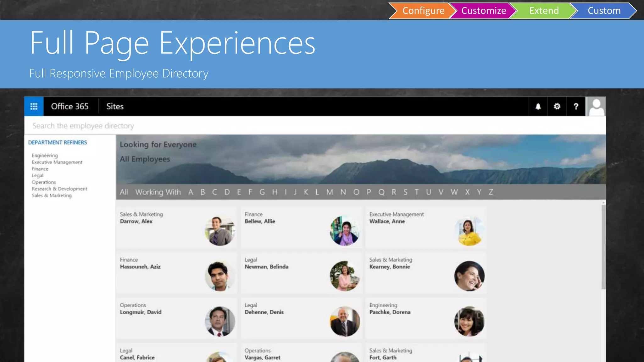Open the notifications bell
The width and height of the screenshot is (644, 362).
coord(538,107)
